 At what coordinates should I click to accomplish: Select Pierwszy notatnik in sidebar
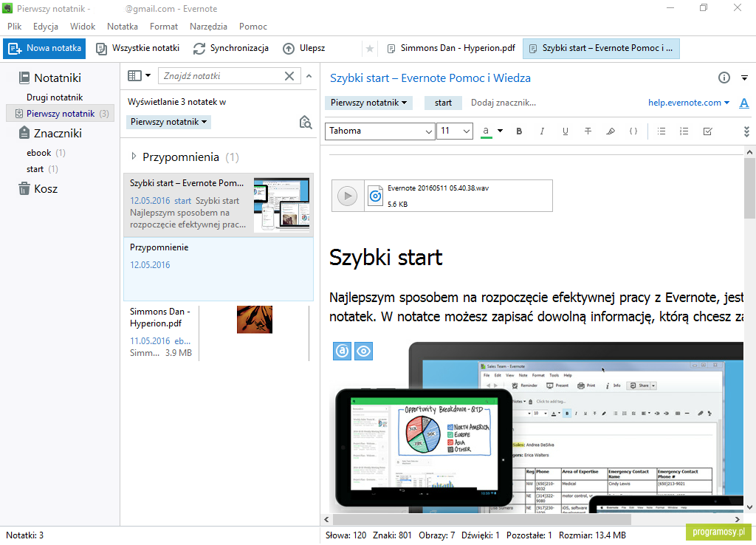click(61, 114)
